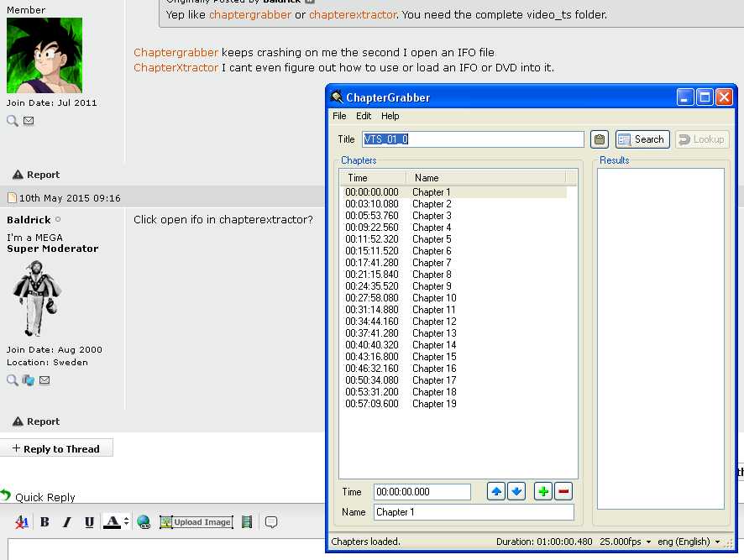Viewport: 744px width, 560px height.
Task: Select Chapter 2 at 00:03:10.080
Action: coord(454,204)
